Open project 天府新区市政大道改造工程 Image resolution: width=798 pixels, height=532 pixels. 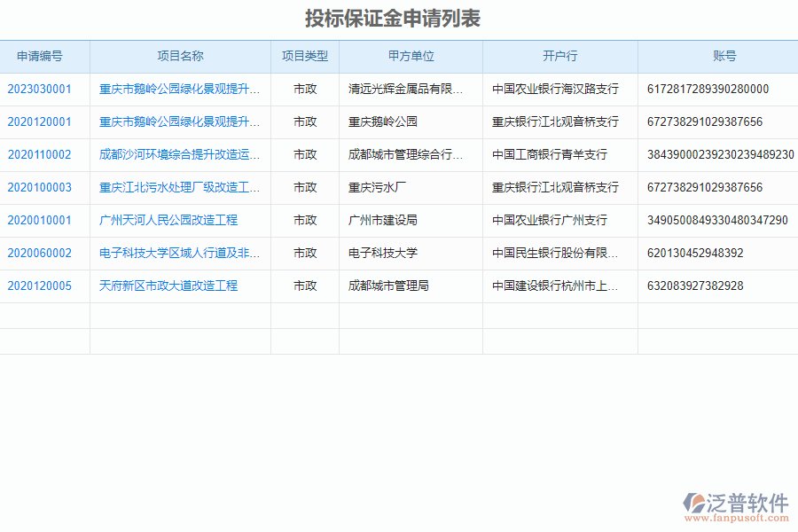click(x=168, y=286)
